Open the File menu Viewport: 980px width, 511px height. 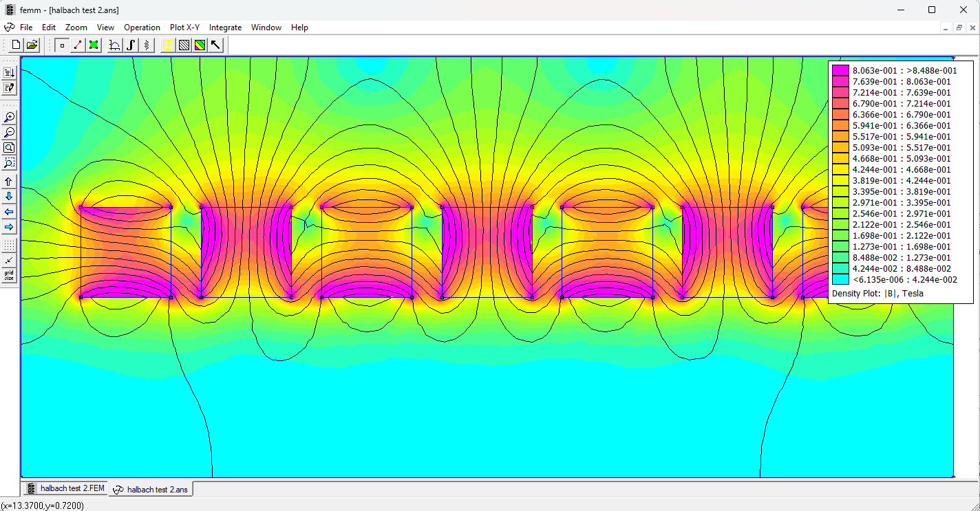click(26, 28)
